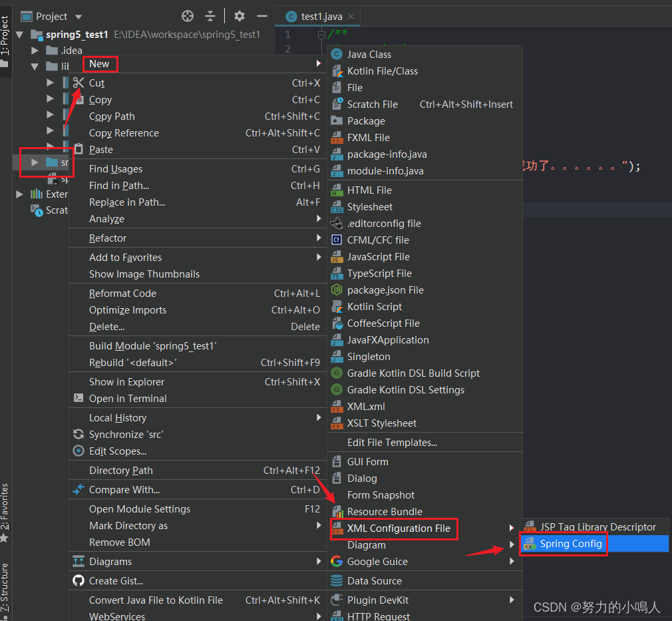This screenshot has height=621, width=672.
Task: Open the Mark Directory as submenu
Action: pos(198,526)
